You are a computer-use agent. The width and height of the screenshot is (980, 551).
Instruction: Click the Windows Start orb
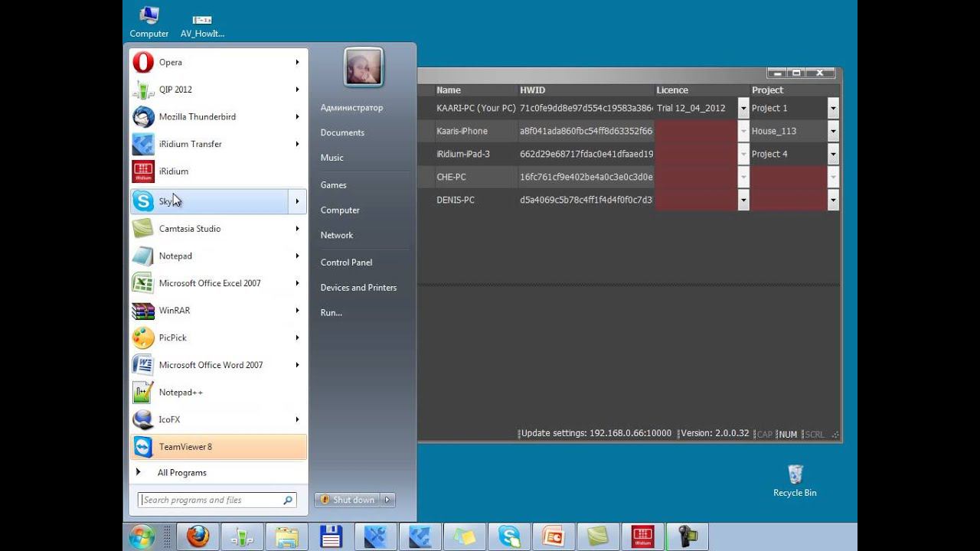(x=142, y=537)
